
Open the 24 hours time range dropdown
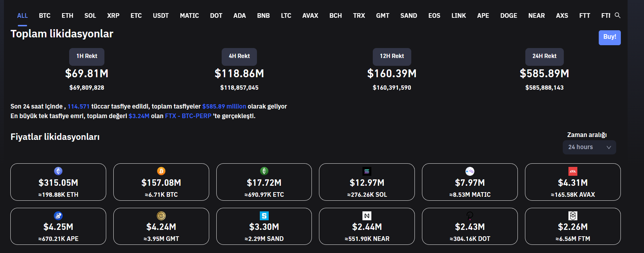click(x=589, y=147)
